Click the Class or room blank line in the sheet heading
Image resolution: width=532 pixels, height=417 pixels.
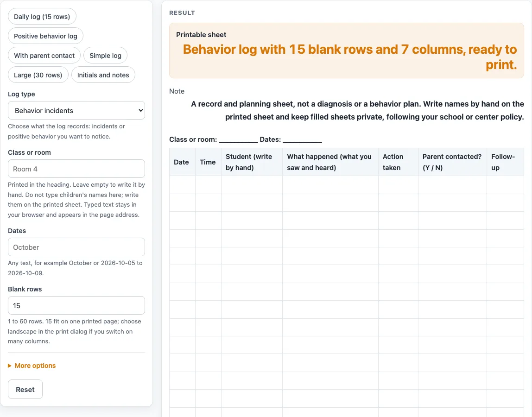[x=238, y=140]
